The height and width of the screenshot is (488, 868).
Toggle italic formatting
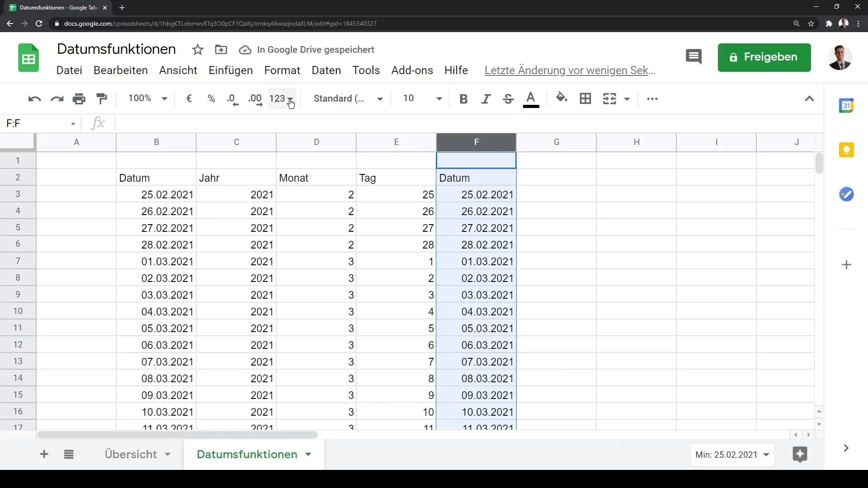[x=486, y=99]
